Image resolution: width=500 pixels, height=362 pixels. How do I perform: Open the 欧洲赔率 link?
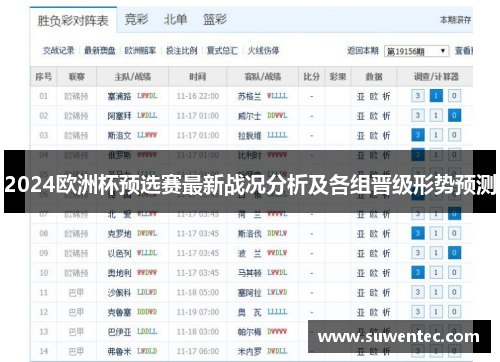click(x=140, y=51)
